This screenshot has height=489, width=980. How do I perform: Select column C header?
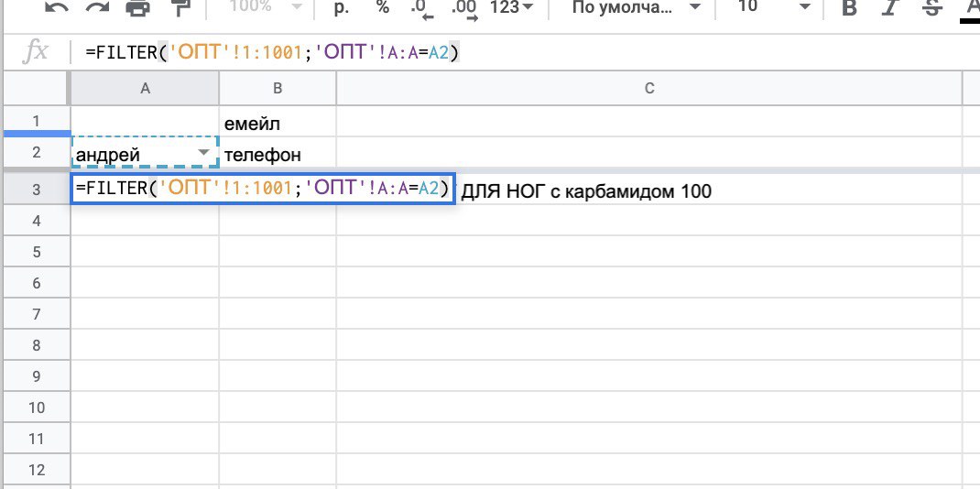pos(649,88)
